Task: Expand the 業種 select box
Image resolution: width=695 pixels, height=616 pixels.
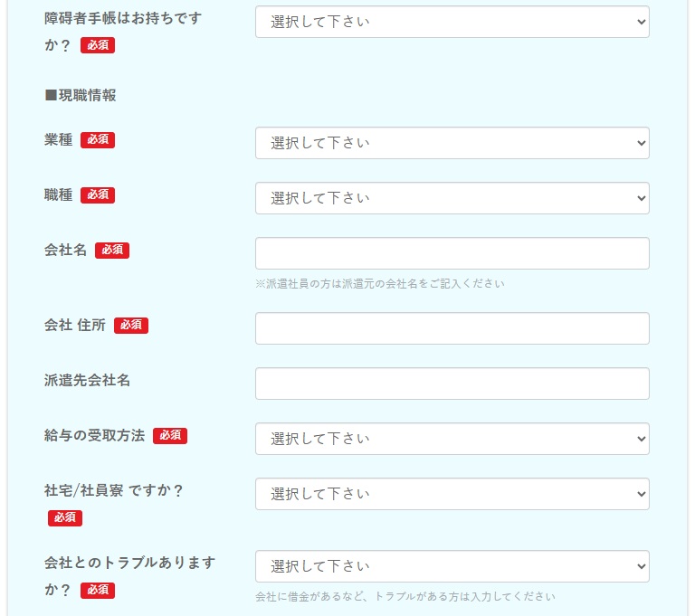Action: (x=452, y=143)
